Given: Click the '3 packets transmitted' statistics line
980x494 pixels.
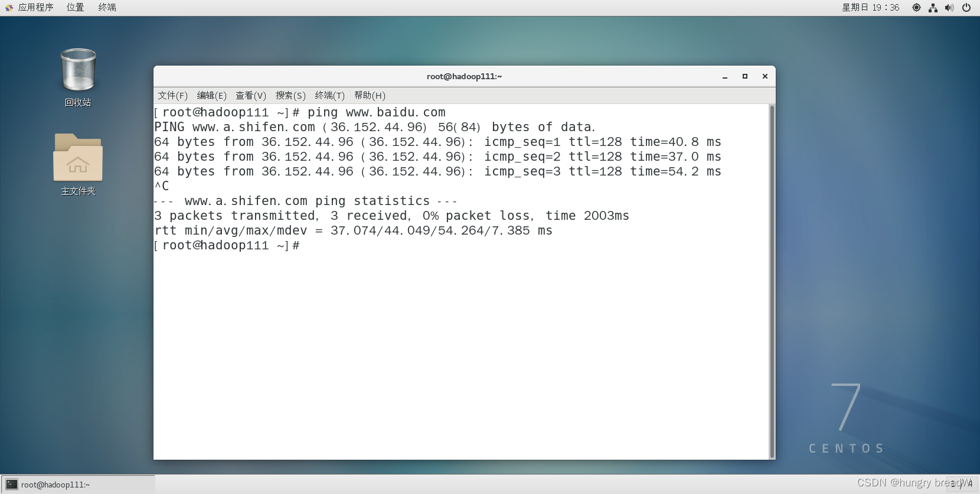Looking at the screenshot, I should pyautogui.click(x=391, y=216).
